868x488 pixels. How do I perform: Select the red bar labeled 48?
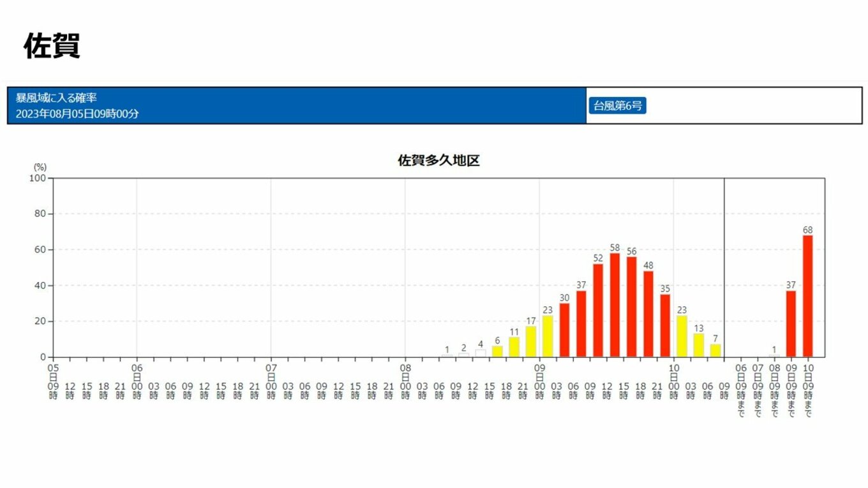click(648, 314)
